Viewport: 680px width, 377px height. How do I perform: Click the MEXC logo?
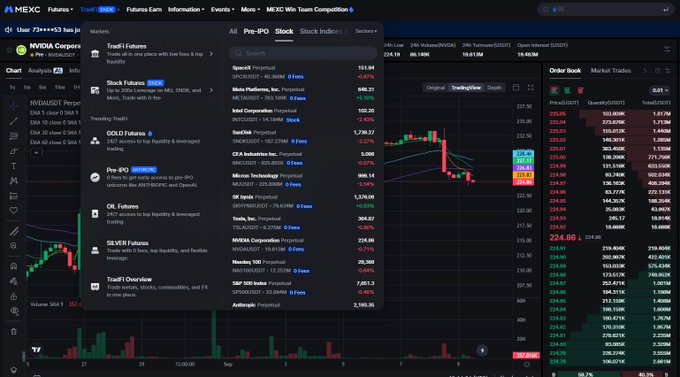[x=22, y=9]
